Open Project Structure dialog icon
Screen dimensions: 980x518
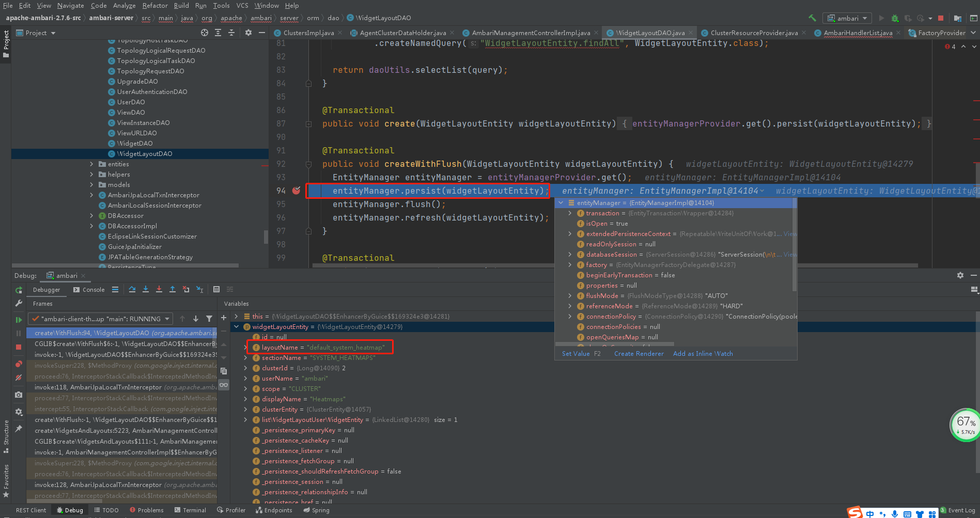tap(957, 18)
